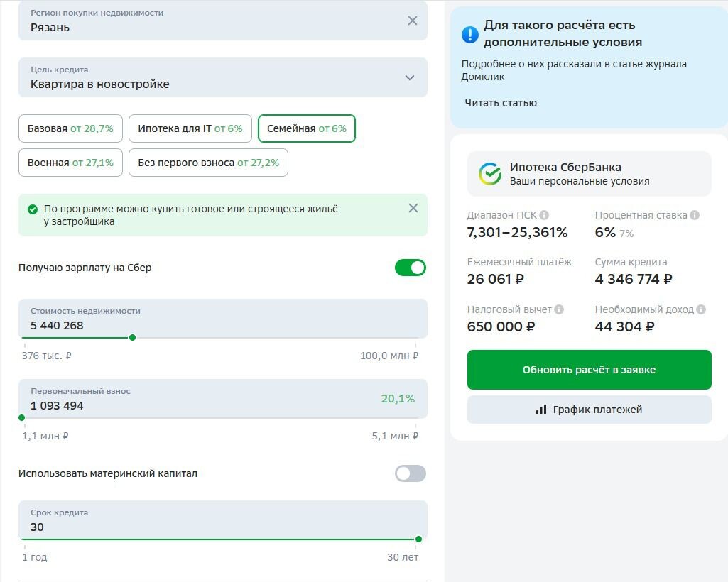
Task: Click the 376 тыс. ₽ minimum label
Action: pyautogui.click(x=46, y=356)
